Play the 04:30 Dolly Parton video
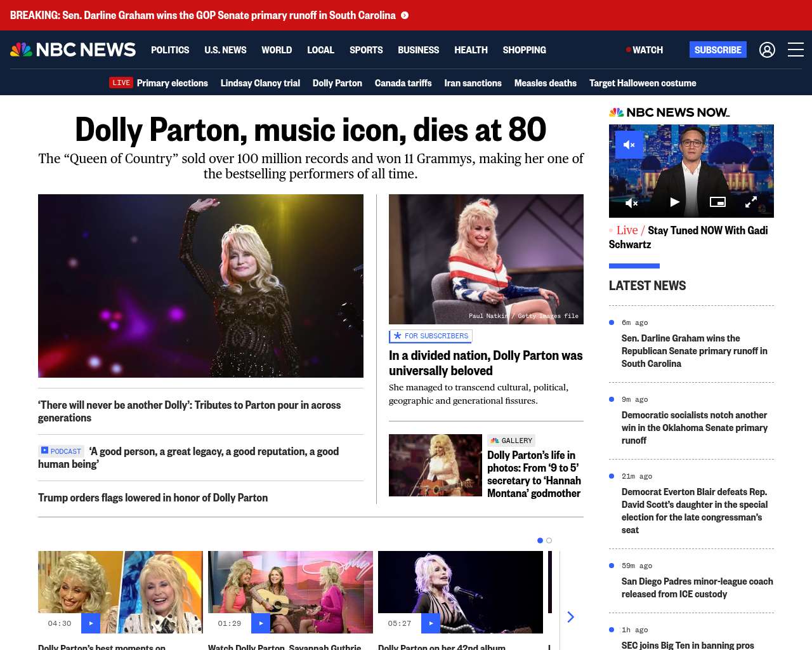The image size is (812, 650). point(91,623)
